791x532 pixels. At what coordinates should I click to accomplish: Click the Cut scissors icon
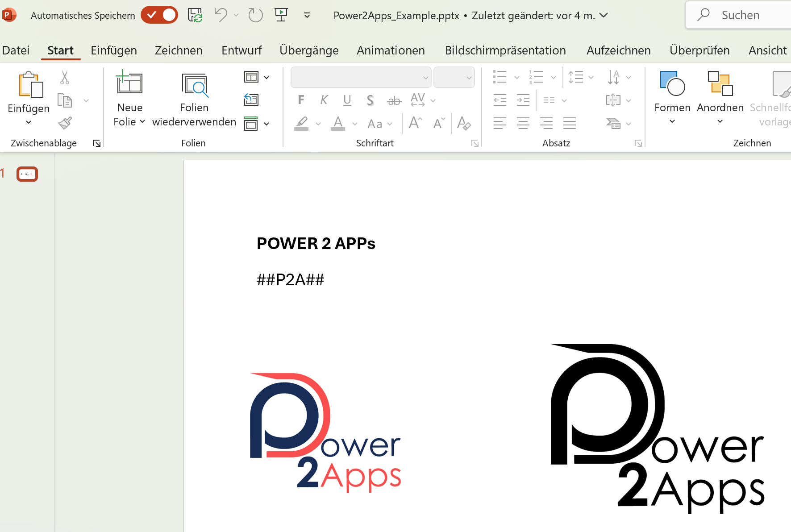(65, 78)
